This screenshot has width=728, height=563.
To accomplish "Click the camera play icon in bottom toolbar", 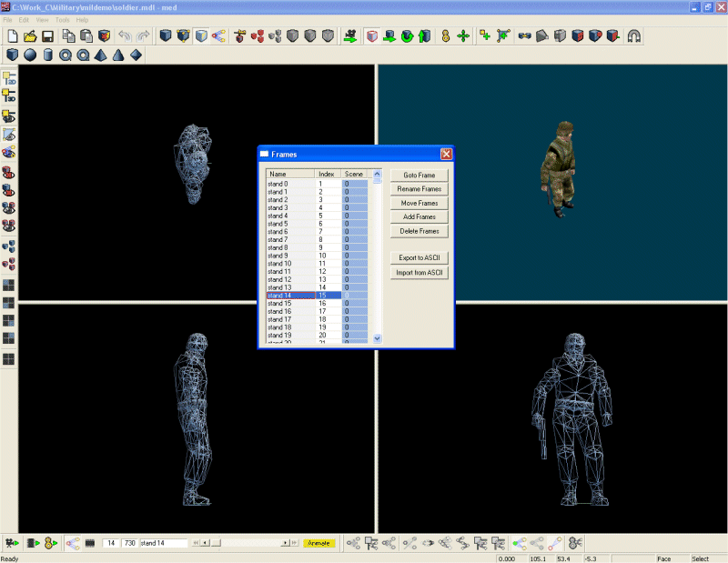I will pyautogui.click(x=12, y=543).
